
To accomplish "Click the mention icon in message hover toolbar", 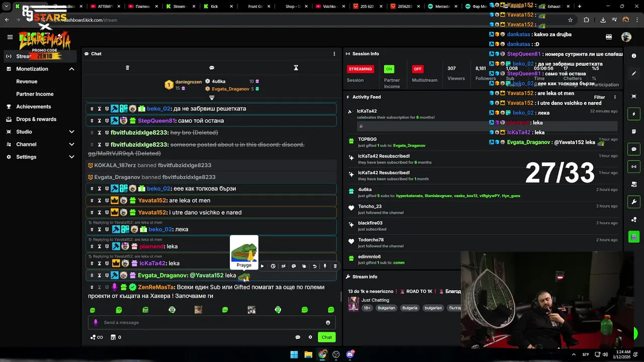I will point(294,266).
